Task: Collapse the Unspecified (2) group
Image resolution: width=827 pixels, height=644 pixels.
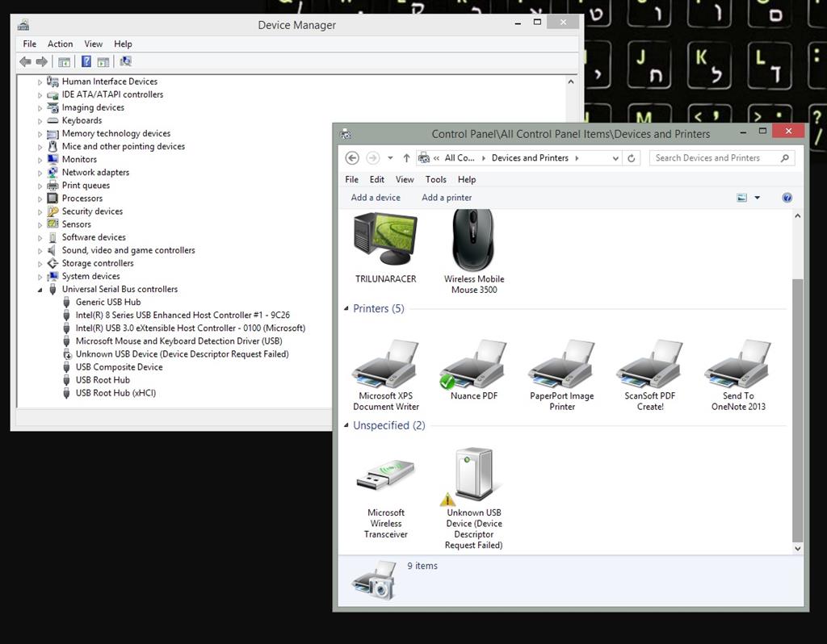Action: point(346,425)
